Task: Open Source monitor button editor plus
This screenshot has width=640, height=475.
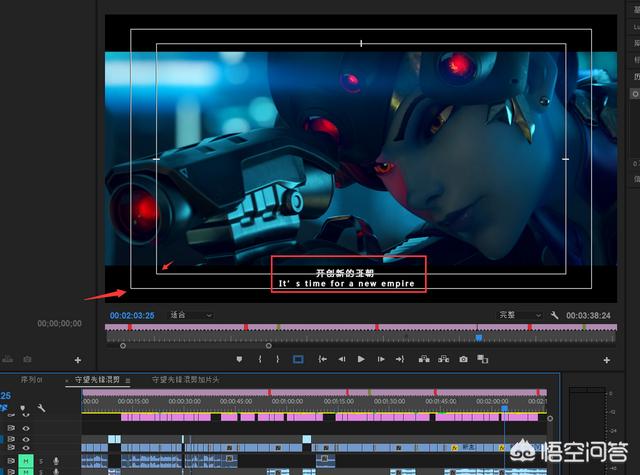Action: tap(78, 360)
